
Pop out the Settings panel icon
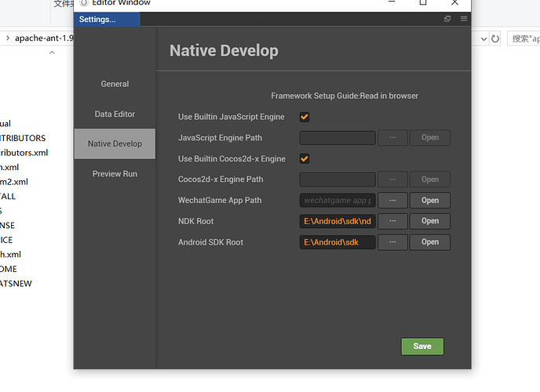(x=448, y=19)
